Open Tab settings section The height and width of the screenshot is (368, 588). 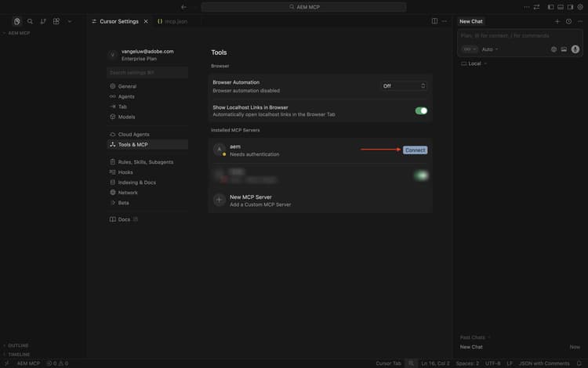point(147,106)
